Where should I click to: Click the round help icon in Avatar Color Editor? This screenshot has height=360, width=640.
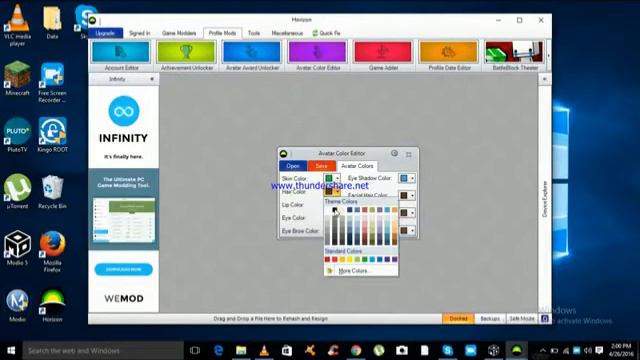point(394,153)
